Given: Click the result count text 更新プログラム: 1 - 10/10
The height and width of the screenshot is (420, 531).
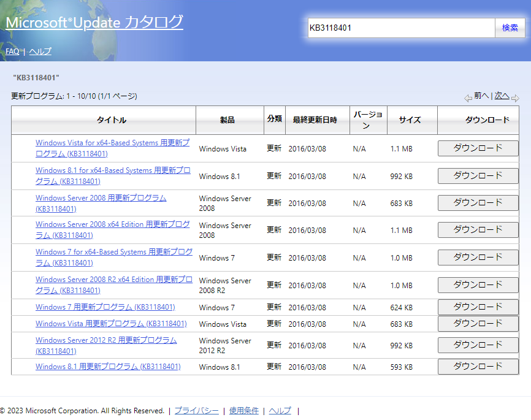Looking at the screenshot, I should coord(74,96).
